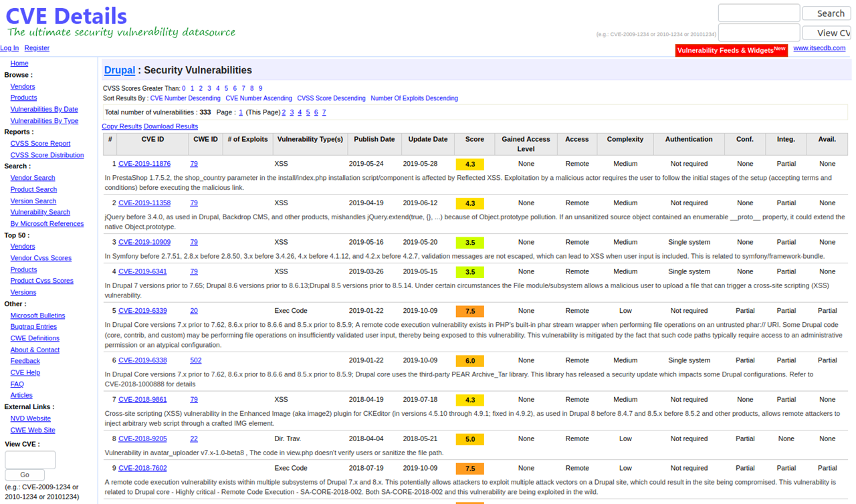
Task: Sort results by CVE Number Ascending
Action: [259, 98]
